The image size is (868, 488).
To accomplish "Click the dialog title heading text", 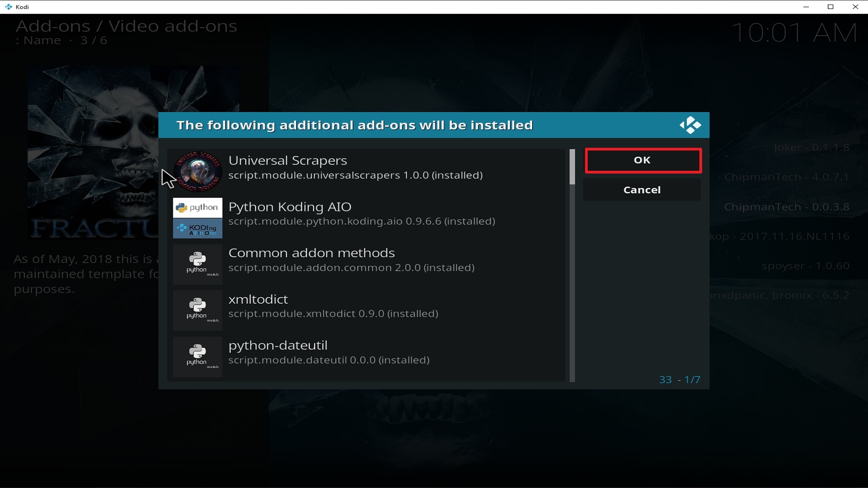I will click(354, 125).
